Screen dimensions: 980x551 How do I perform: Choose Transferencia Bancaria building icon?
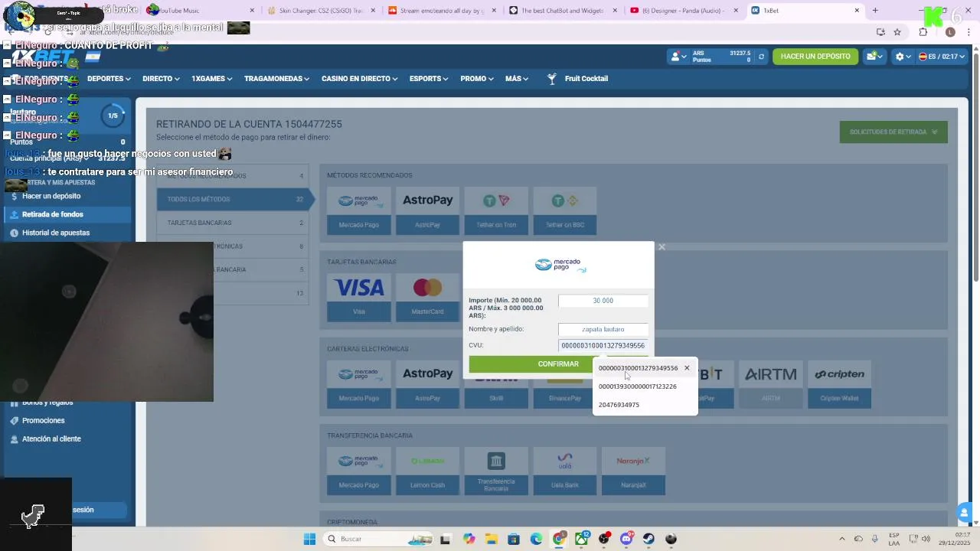pos(496,470)
